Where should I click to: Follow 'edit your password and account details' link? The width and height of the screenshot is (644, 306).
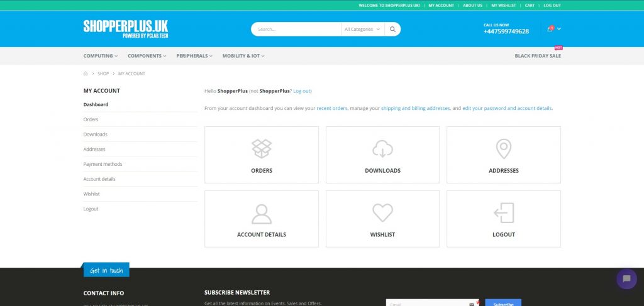[x=507, y=108]
